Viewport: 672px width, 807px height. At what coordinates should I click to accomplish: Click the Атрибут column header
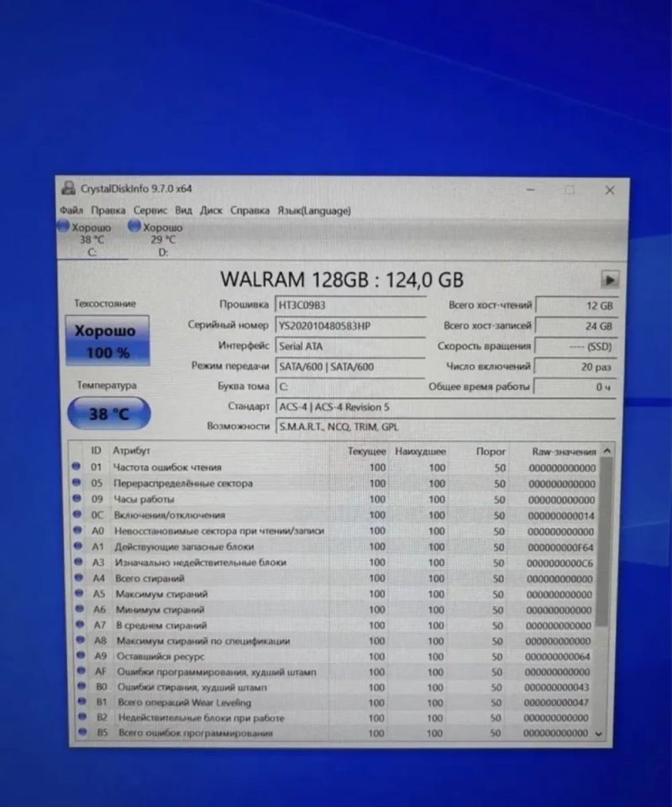tap(132, 451)
